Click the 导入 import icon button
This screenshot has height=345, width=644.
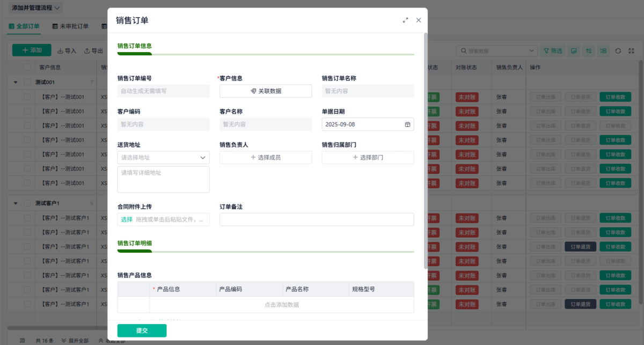tap(67, 50)
